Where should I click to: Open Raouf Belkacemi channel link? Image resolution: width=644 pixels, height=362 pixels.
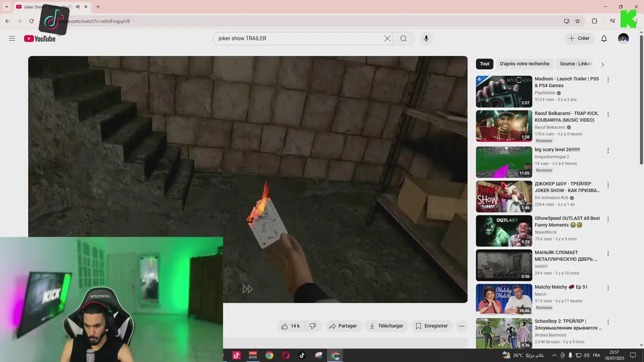pyautogui.click(x=550, y=127)
